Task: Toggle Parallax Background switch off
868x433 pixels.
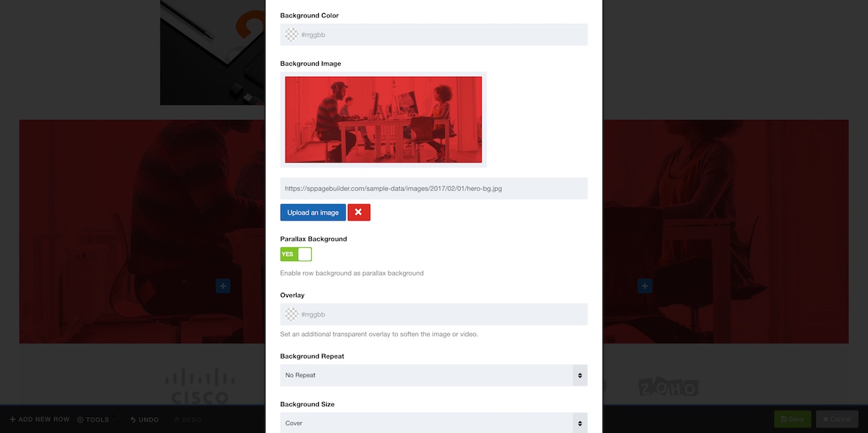Action: tap(296, 254)
